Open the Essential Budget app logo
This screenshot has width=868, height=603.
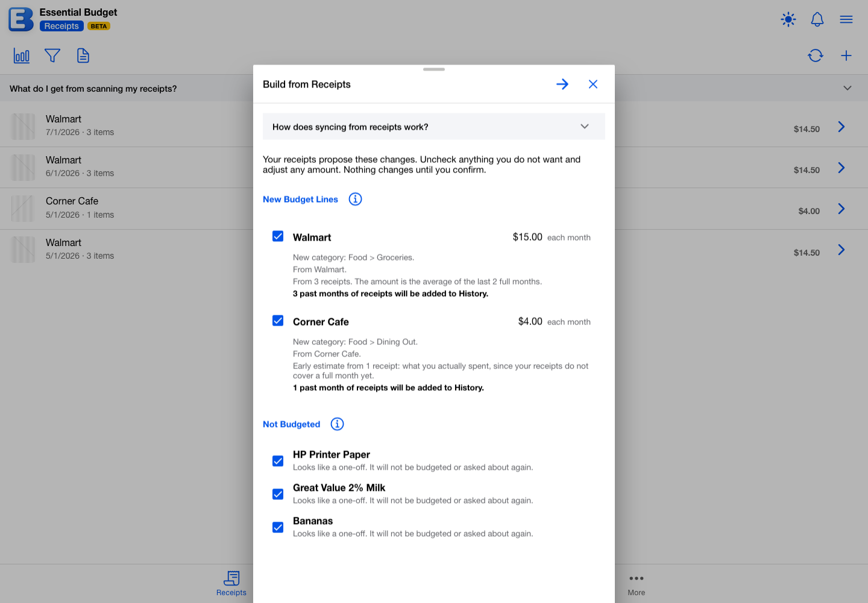point(21,19)
